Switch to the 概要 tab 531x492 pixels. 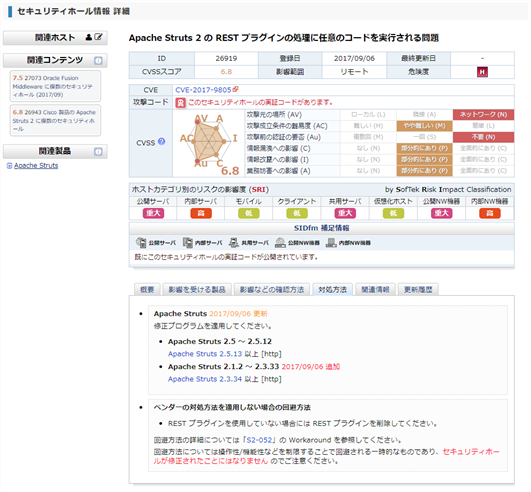click(147, 290)
